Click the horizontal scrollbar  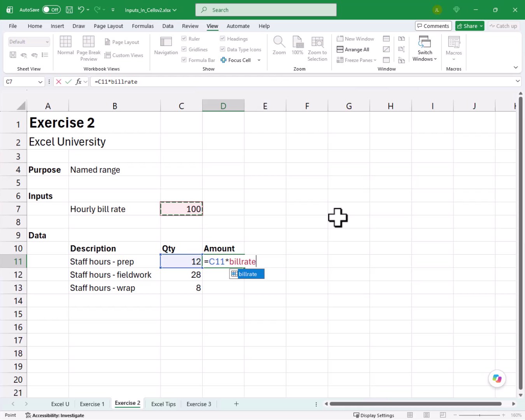pyautogui.click(x=415, y=404)
